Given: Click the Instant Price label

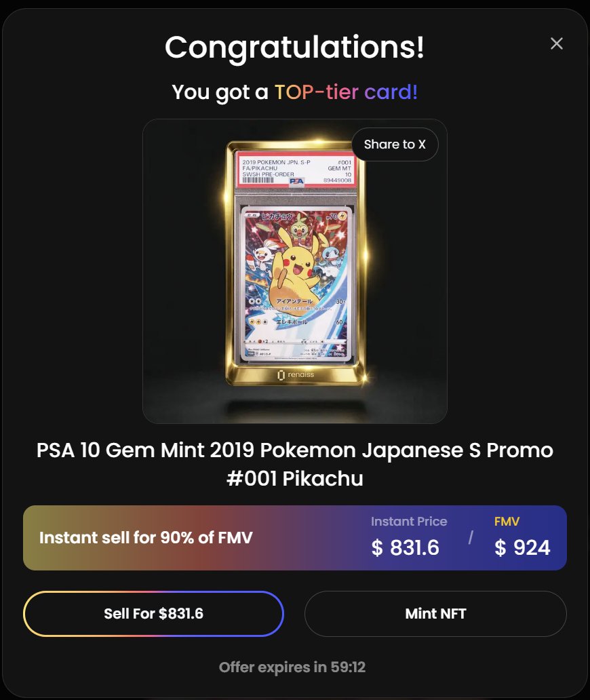Looking at the screenshot, I should [409, 522].
